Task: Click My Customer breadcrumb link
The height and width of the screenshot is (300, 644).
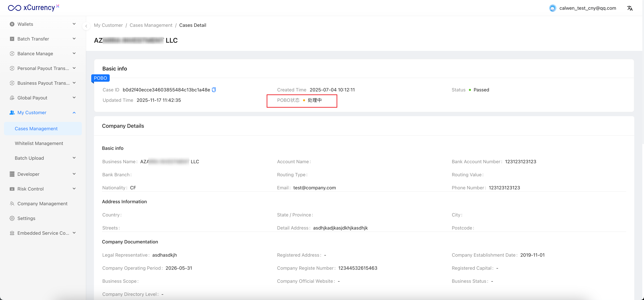Action: pos(108,25)
